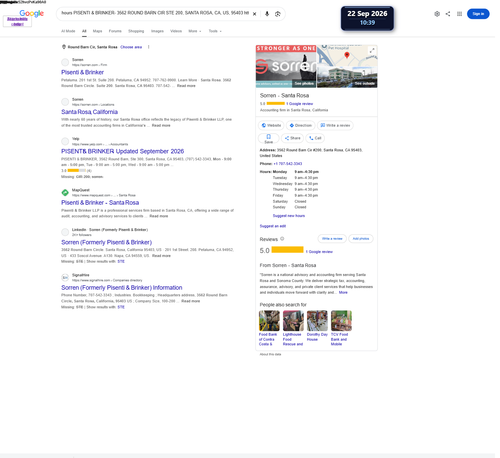This screenshot has width=500, height=458.
Task: Go to Google home via the logo
Action: tap(32, 13)
